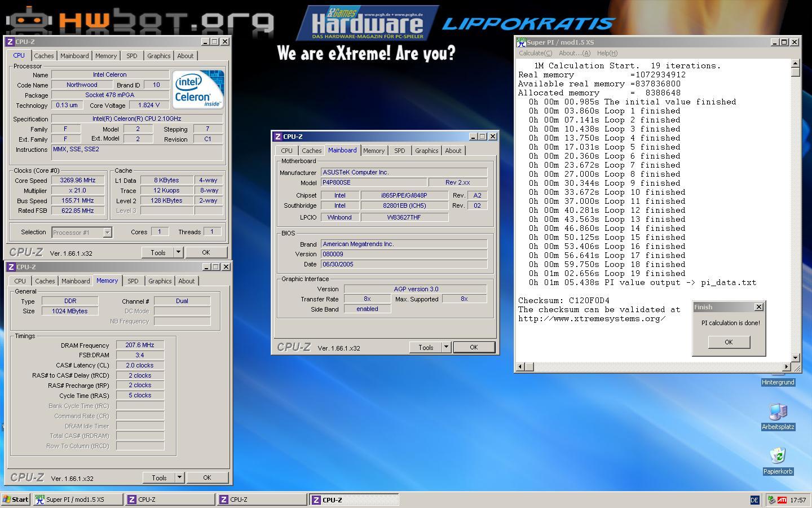The height and width of the screenshot is (508, 812).
Task: Switch to SPD tab in the top-left CPU-Z window
Action: tap(132, 56)
